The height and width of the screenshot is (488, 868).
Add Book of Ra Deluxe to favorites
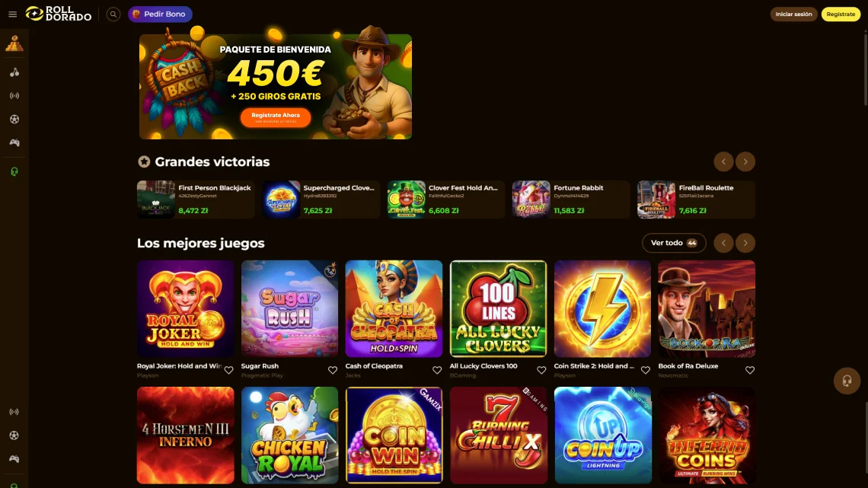749,370
